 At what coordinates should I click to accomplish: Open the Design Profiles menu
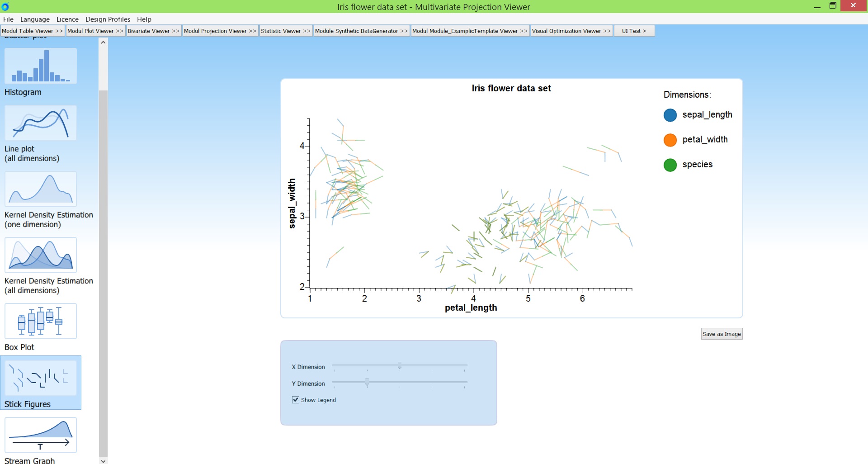pyautogui.click(x=108, y=19)
